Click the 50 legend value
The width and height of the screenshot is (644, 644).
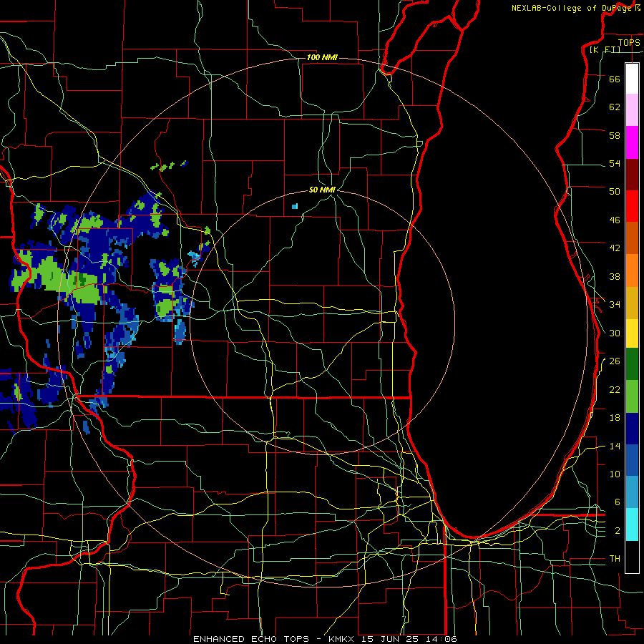click(x=615, y=192)
